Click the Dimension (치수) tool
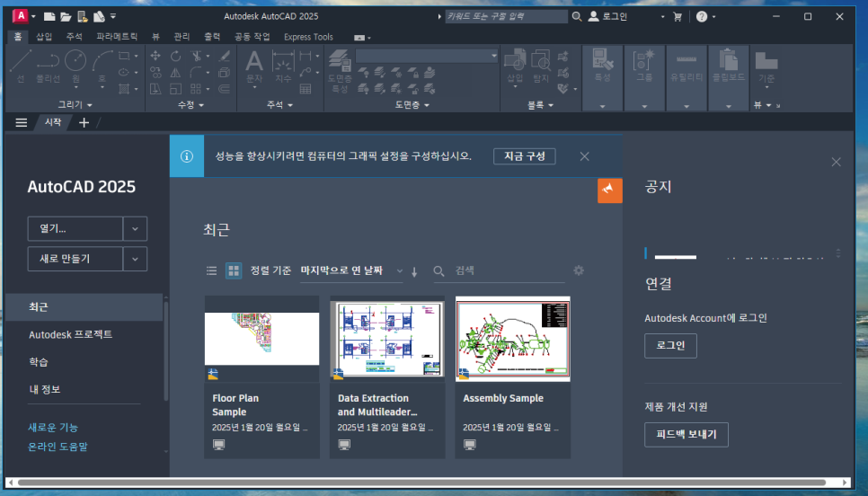Image resolution: width=868 pixels, height=496 pixels. click(x=283, y=66)
